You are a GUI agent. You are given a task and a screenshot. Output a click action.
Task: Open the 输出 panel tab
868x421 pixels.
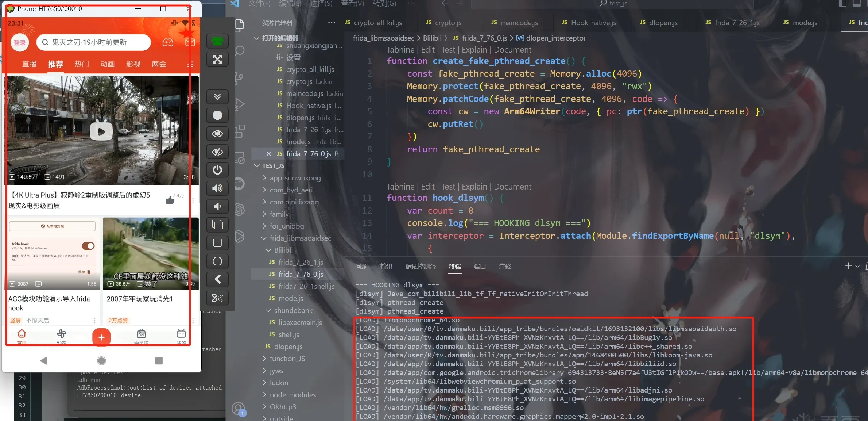click(x=386, y=267)
